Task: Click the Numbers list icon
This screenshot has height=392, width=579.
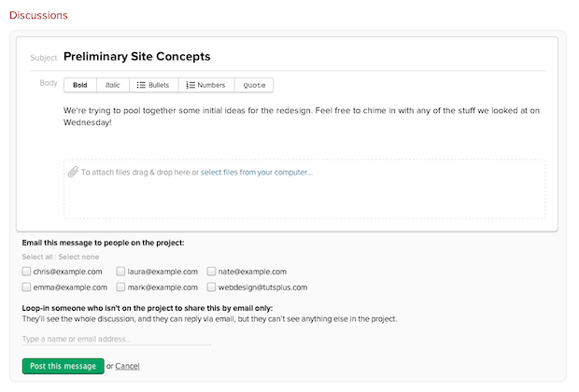Action: (191, 85)
